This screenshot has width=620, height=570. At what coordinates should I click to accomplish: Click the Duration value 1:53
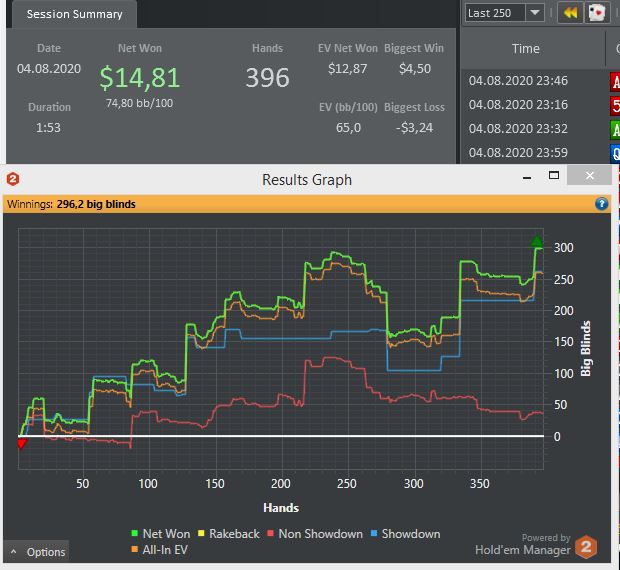[x=48, y=128]
